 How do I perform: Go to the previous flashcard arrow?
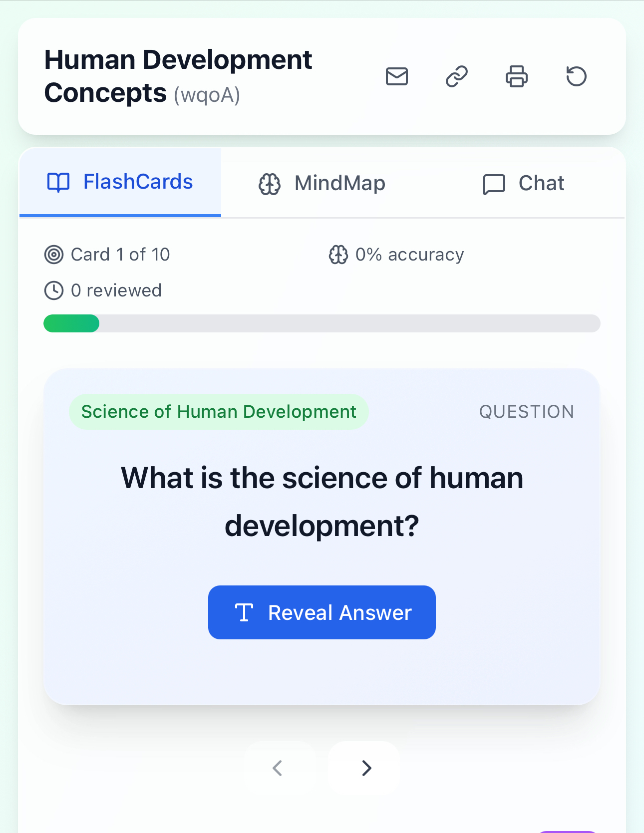pos(278,768)
